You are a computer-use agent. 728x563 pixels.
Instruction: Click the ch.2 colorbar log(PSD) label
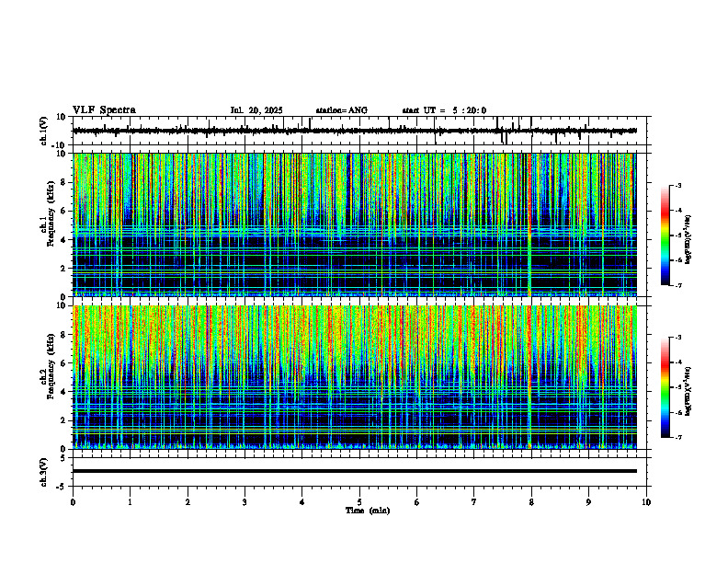pyautogui.click(x=688, y=391)
